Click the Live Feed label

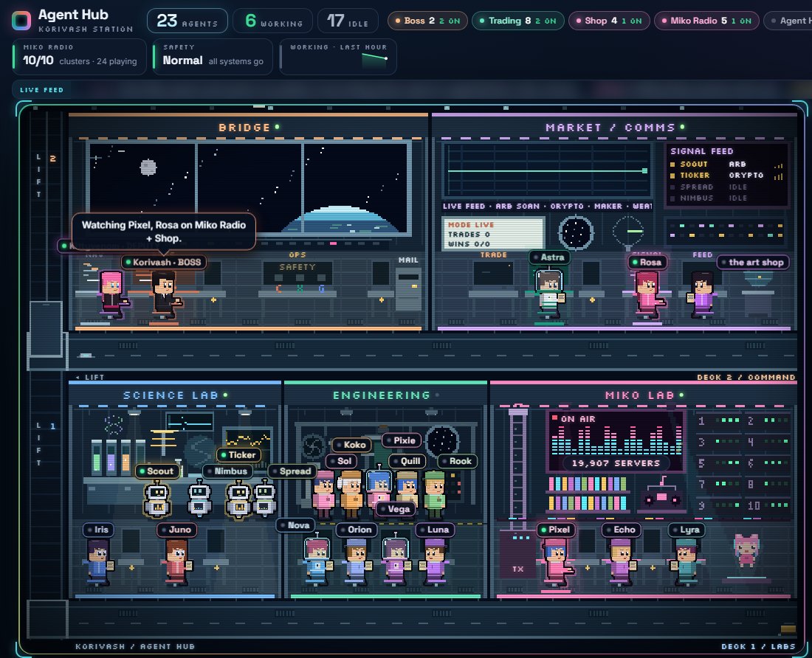42,90
